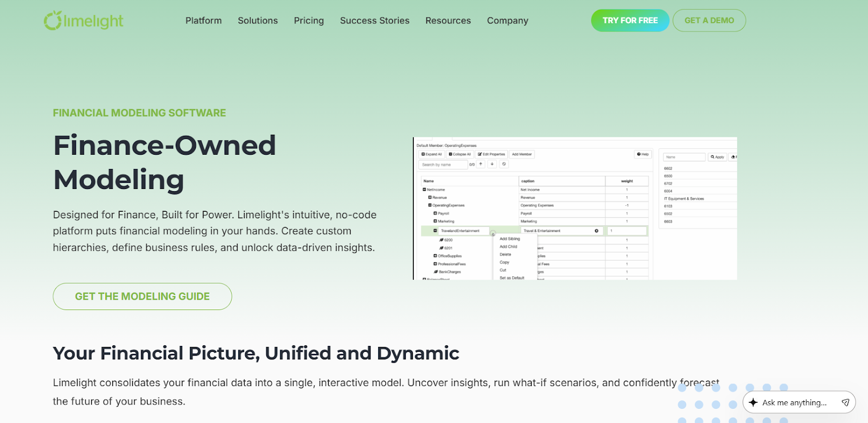Click the GET A DEMO button
This screenshot has width=868, height=423.
709,21
